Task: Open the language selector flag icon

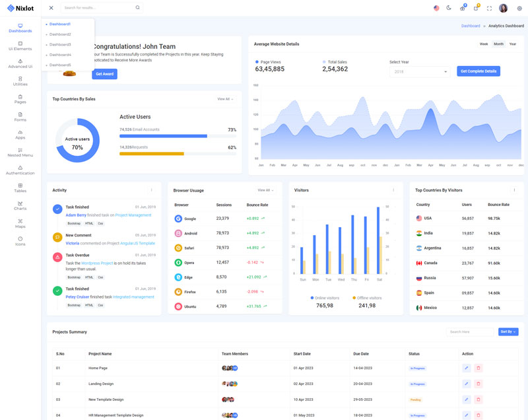Action: coord(436,8)
